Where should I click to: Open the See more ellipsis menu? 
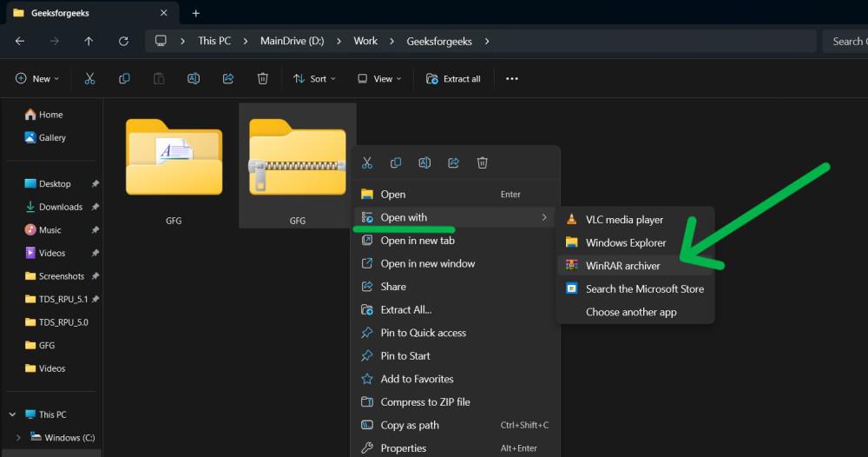(512, 79)
